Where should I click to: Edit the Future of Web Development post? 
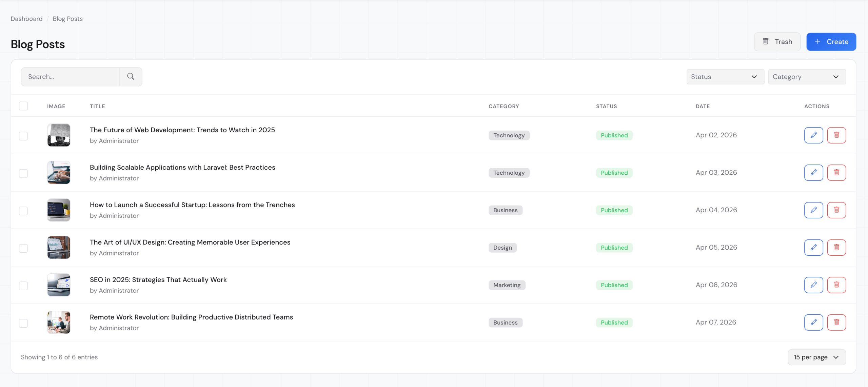[813, 135]
